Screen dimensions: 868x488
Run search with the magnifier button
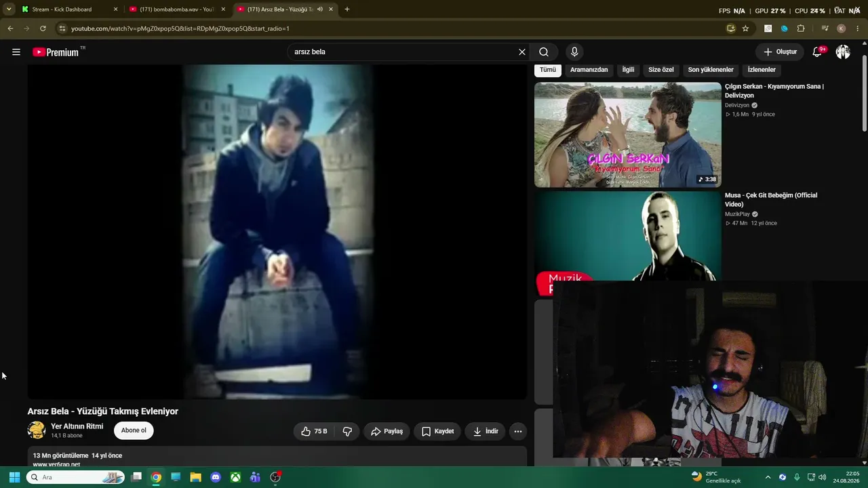pos(544,52)
